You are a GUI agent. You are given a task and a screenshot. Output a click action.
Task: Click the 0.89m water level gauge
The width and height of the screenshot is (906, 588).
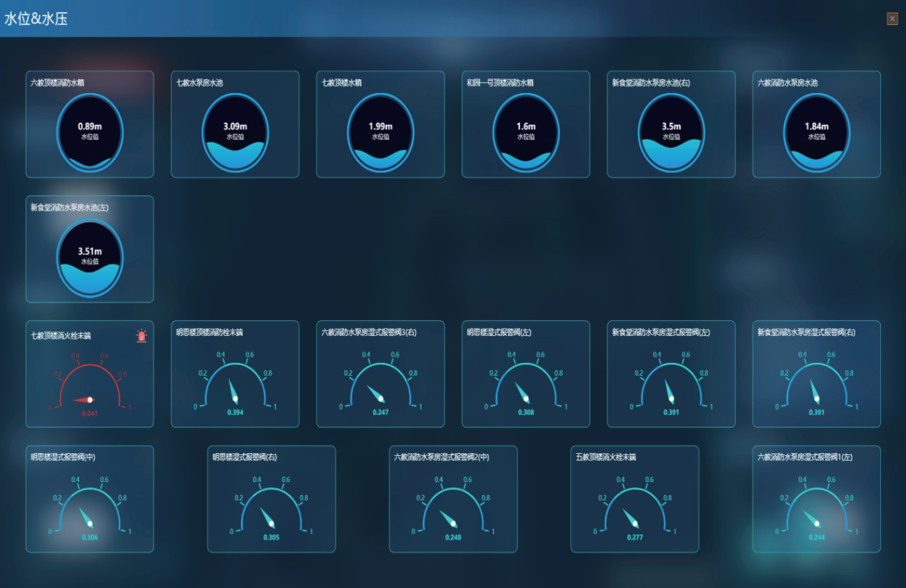[x=90, y=133]
